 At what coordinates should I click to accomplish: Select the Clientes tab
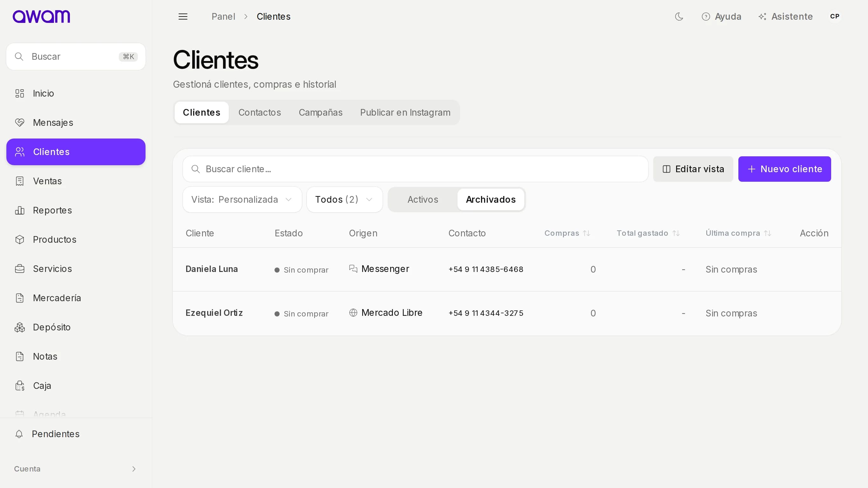pos(201,112)
